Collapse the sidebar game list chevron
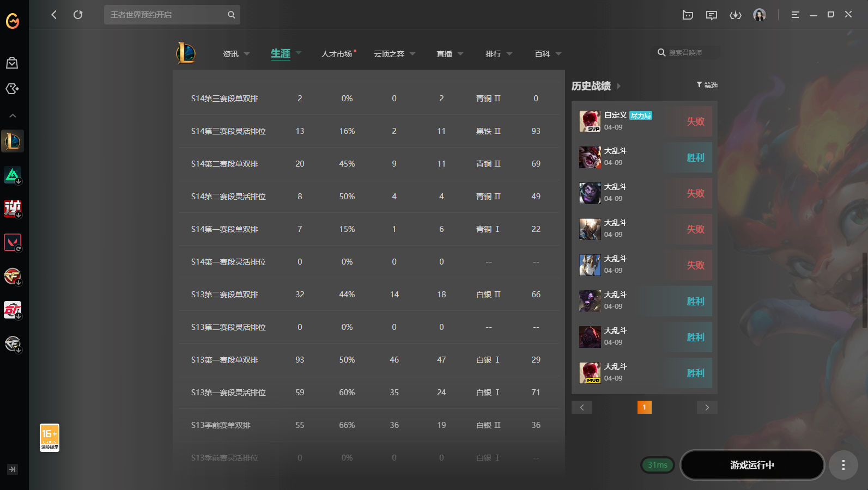The width and height of the screenshot is (868, 490). tap(13, 115)
